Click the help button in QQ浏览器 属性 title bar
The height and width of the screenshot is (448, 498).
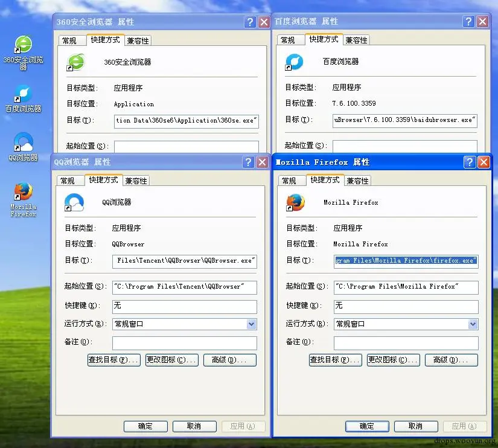248,162
